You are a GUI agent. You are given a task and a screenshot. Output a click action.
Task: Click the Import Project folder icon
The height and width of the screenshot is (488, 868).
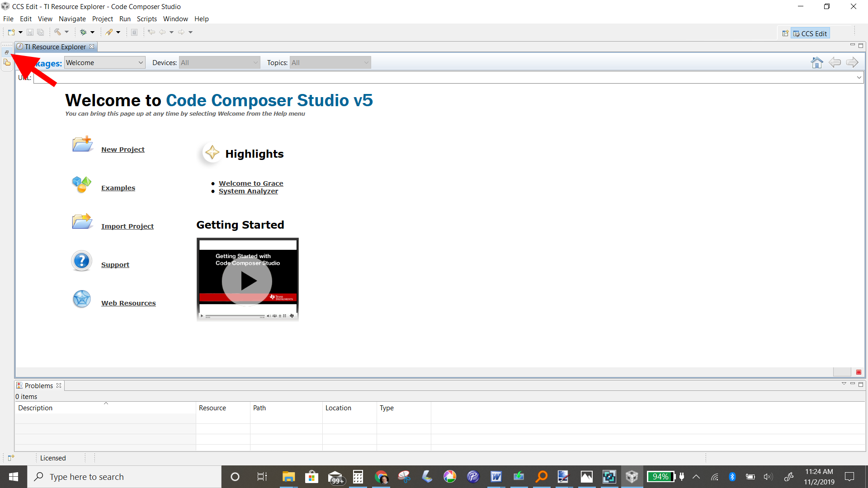click(x=82, y=221)
